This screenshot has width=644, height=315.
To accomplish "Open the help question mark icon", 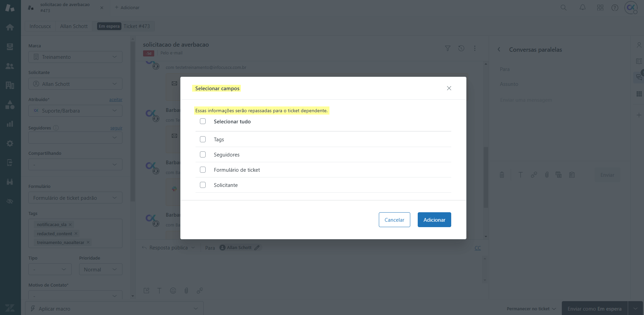I will coord(615,7).
